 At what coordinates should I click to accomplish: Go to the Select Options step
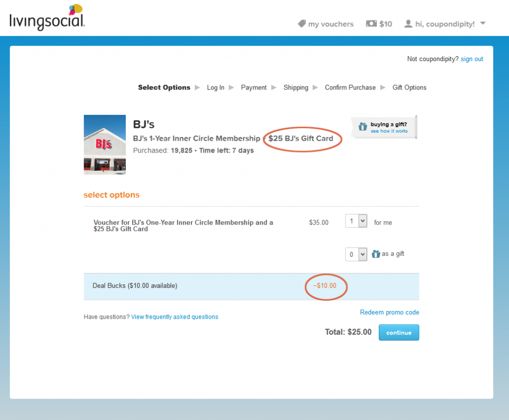click(x=164, y=87)
